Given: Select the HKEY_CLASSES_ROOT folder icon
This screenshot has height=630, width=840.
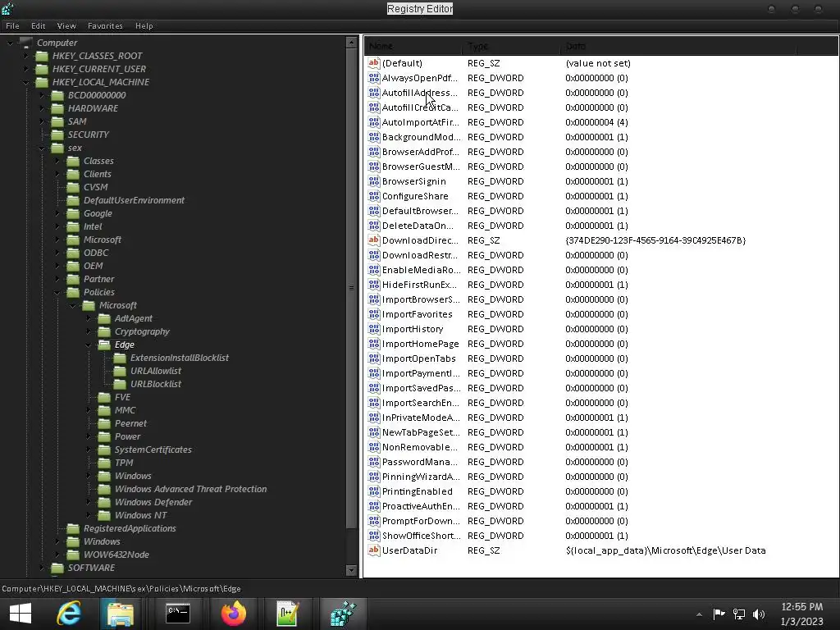Looking at the screenshot, I should pos(42,56).
